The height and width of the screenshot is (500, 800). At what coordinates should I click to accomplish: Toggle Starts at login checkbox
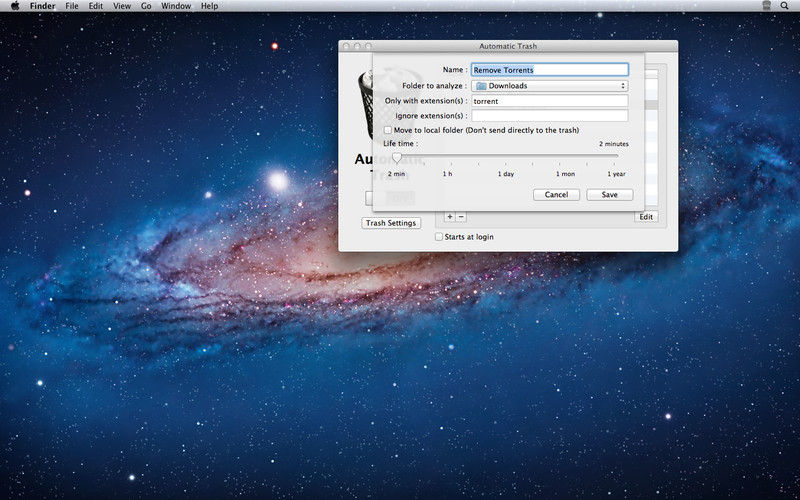point(439,237)
